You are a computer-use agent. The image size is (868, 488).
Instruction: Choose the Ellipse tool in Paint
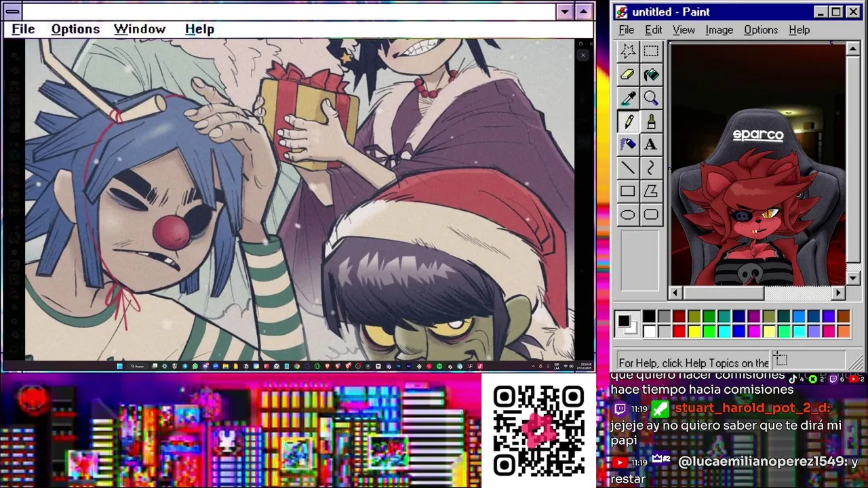pyautogui.click(x=628, y=215)
